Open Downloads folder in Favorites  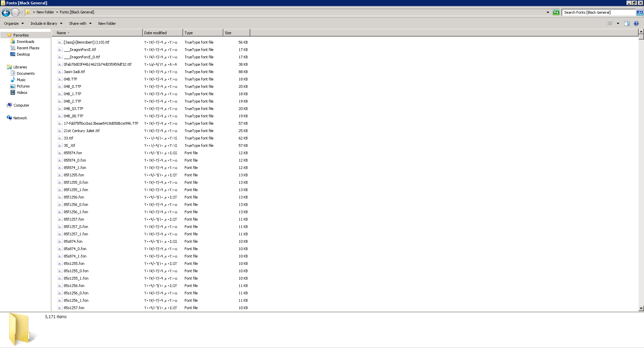pyautogui.click(x=25, y=42)
